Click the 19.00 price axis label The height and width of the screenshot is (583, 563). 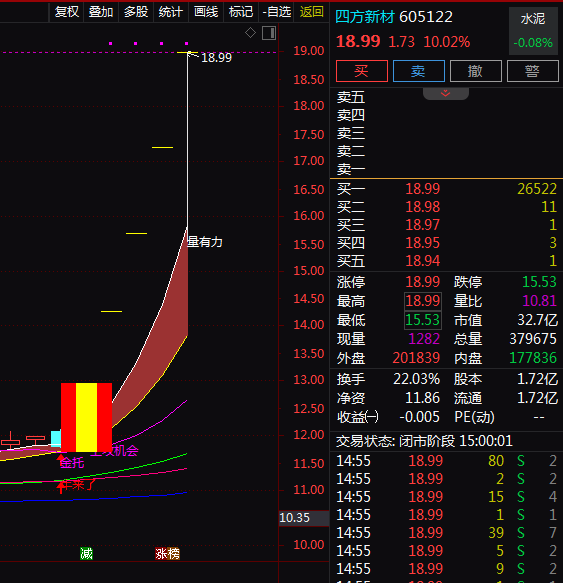click(x=309, y=51)
